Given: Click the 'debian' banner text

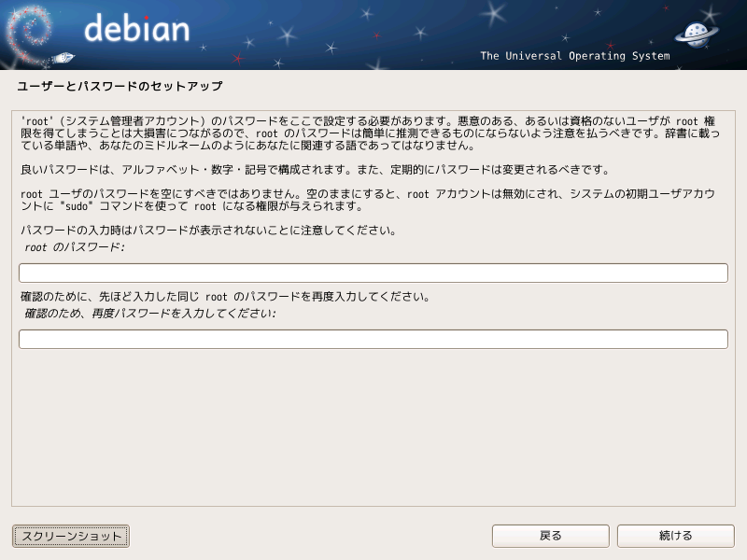Looking at the screenshot, I should pos(136,28).
